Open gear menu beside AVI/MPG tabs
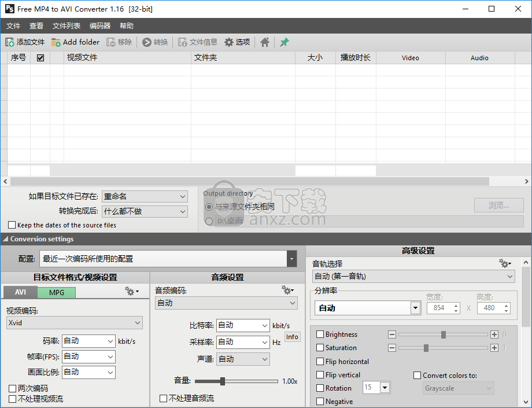 pyautogui.click(x=132, y=291)
